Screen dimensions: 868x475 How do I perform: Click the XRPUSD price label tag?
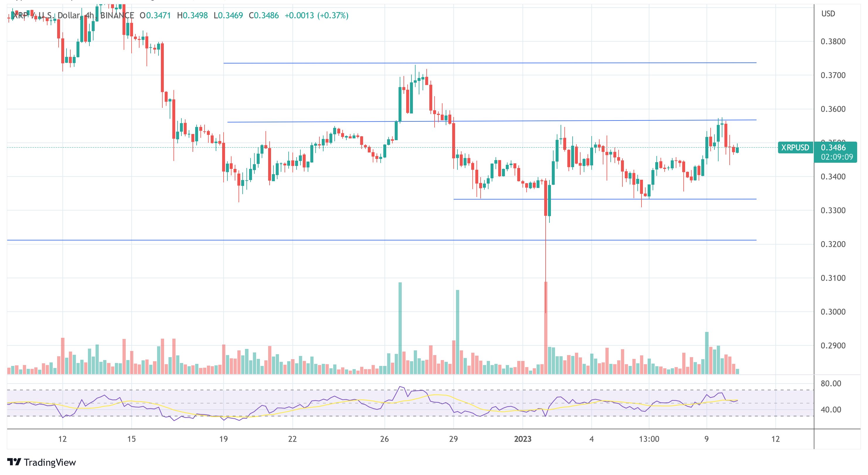(795, 148)
